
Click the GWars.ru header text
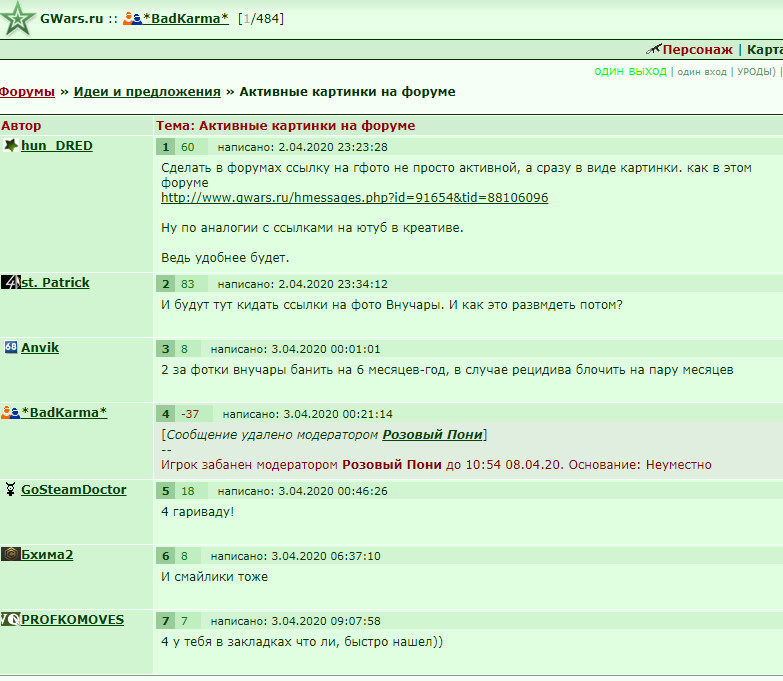tap(71, 18)
